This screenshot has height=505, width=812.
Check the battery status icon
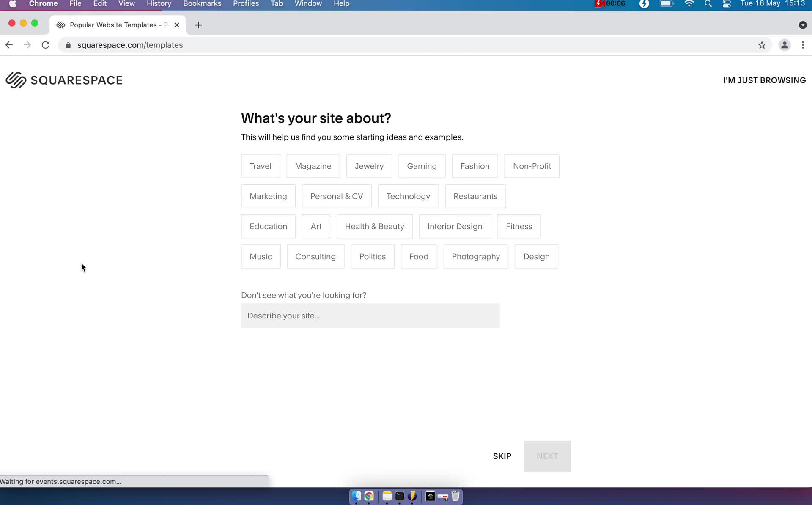667,4
